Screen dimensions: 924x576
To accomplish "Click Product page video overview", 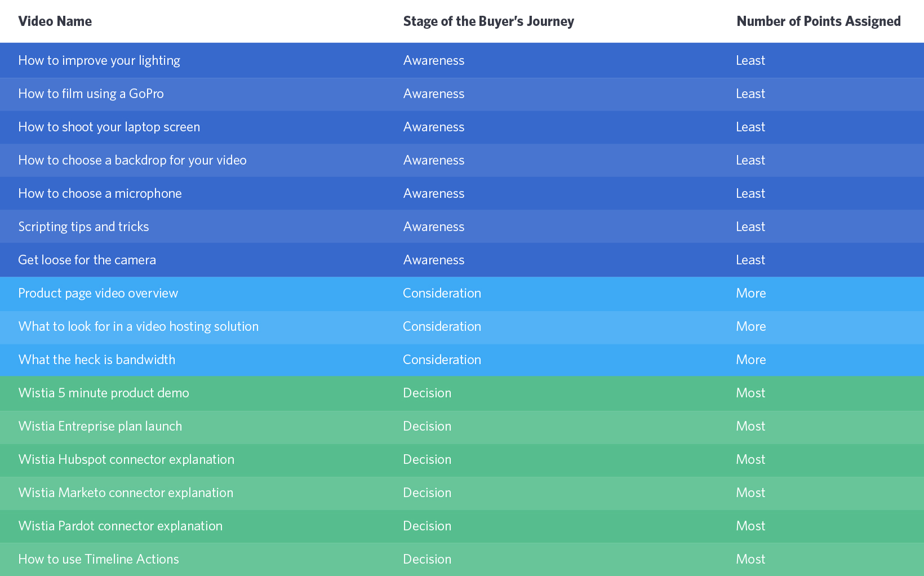I will (98, 293).
